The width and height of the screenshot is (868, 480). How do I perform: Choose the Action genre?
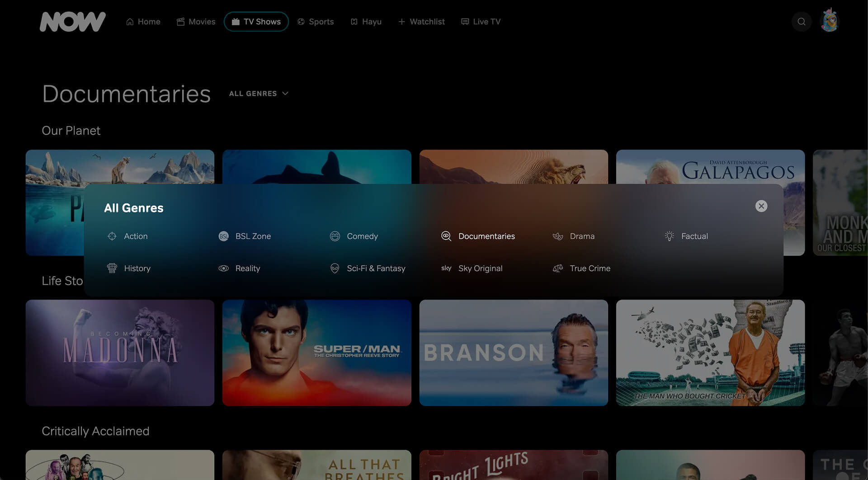136,236
